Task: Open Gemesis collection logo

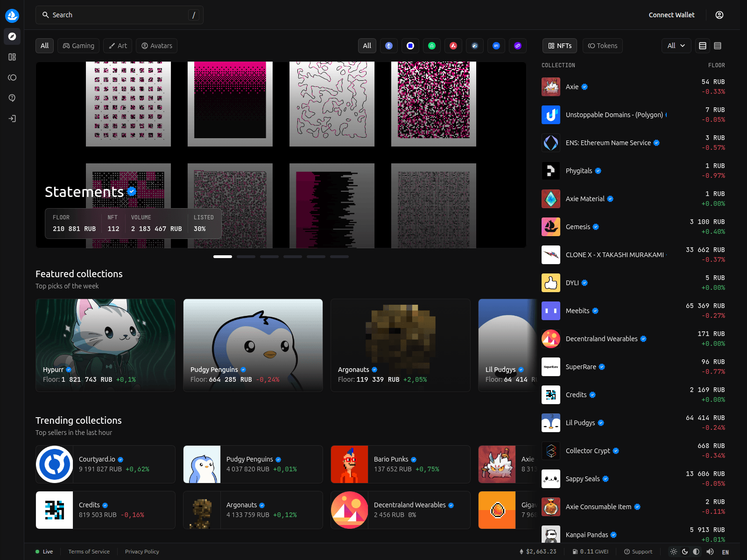Action: tap(551, 227)
